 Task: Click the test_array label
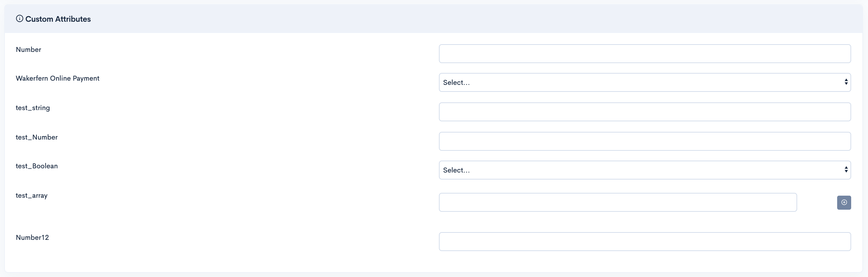pyautogui.click(x=32, y=196)
